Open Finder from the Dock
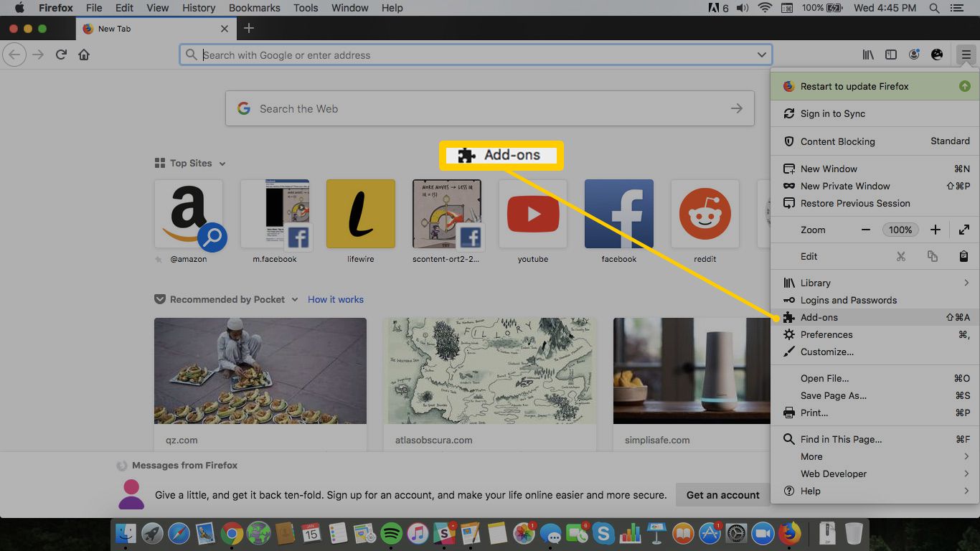 pos(126,533)
